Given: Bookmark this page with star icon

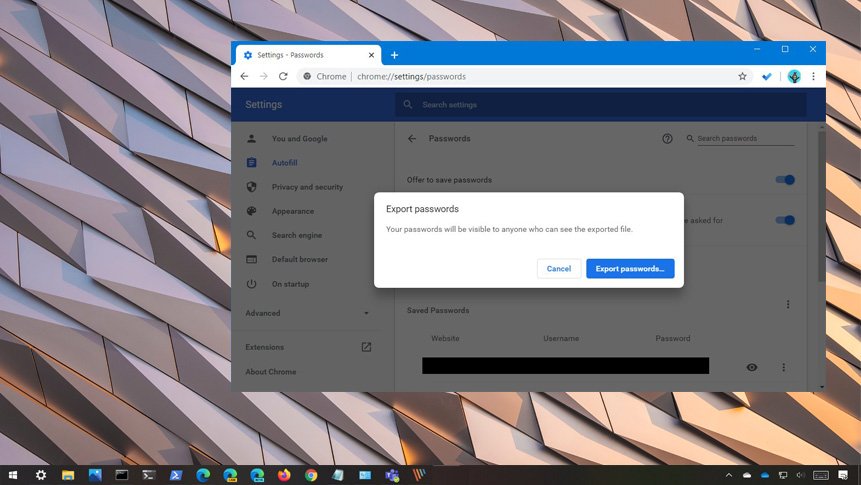Looking at the screenshot, I should pyautogui.click(x=742, y=76).
